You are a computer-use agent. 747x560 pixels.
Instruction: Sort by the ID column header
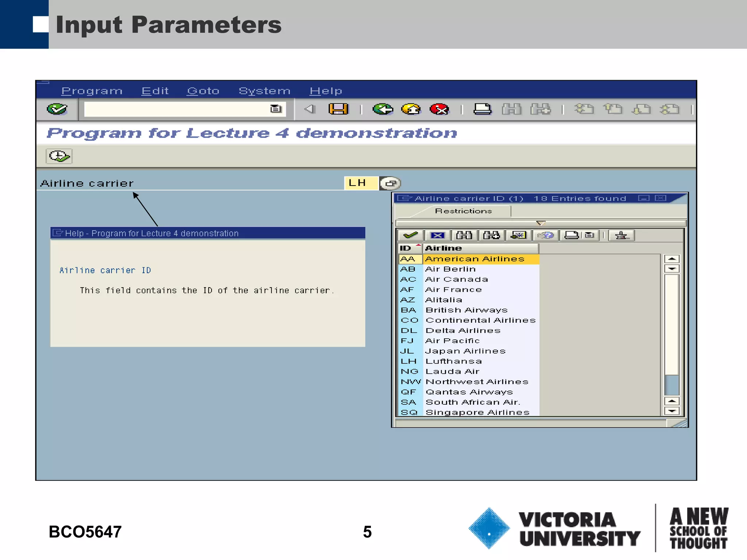coord(410,248)
